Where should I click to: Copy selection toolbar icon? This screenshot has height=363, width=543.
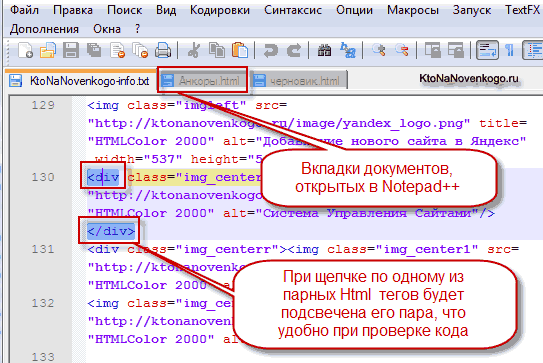coord(217,51)
